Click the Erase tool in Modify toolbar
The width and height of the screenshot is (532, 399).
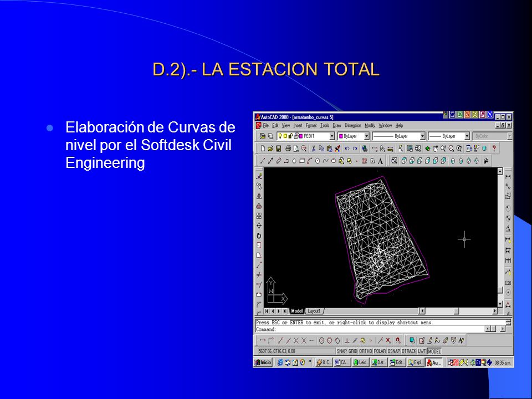(259, 176)
